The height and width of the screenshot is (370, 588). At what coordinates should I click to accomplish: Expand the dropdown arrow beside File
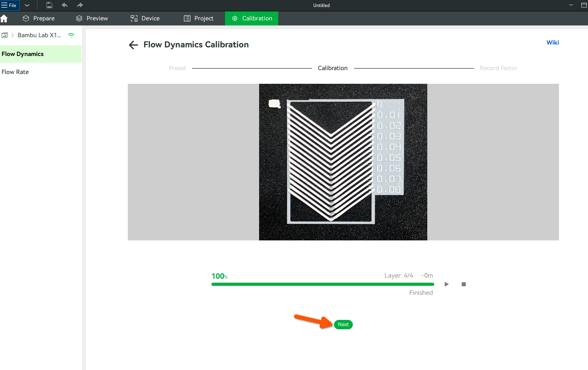(x=27, y=5)
